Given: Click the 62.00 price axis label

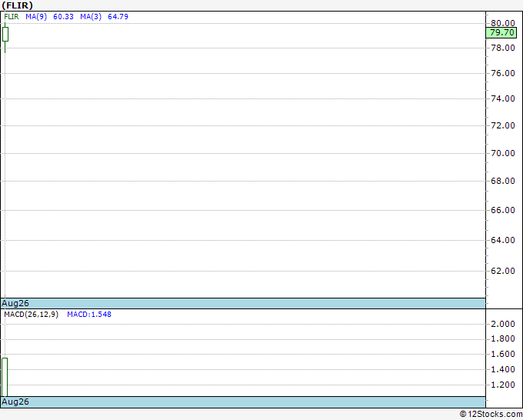Looking at the screenshot, I should 503,271.
